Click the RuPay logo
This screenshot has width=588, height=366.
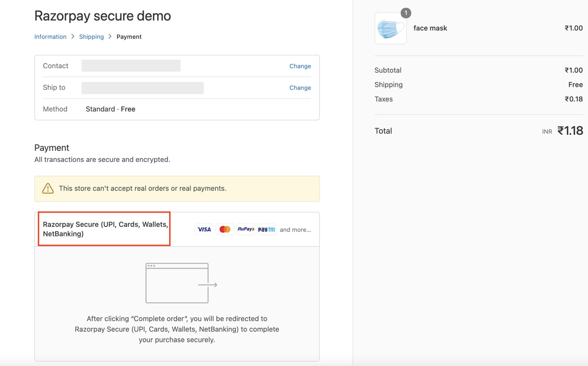pos(246,229)
